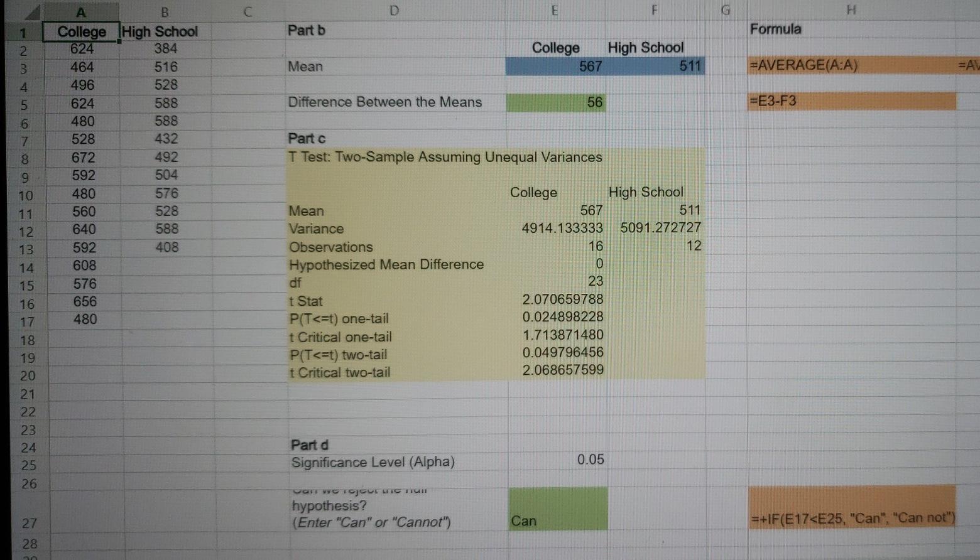Click cell B10 with value 576
Screen dimensions: 980x560
pos(166,193)
